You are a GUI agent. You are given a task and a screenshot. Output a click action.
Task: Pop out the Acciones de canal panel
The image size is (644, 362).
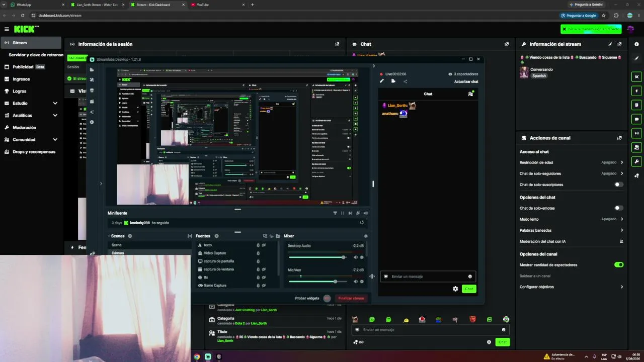point(619,138)
